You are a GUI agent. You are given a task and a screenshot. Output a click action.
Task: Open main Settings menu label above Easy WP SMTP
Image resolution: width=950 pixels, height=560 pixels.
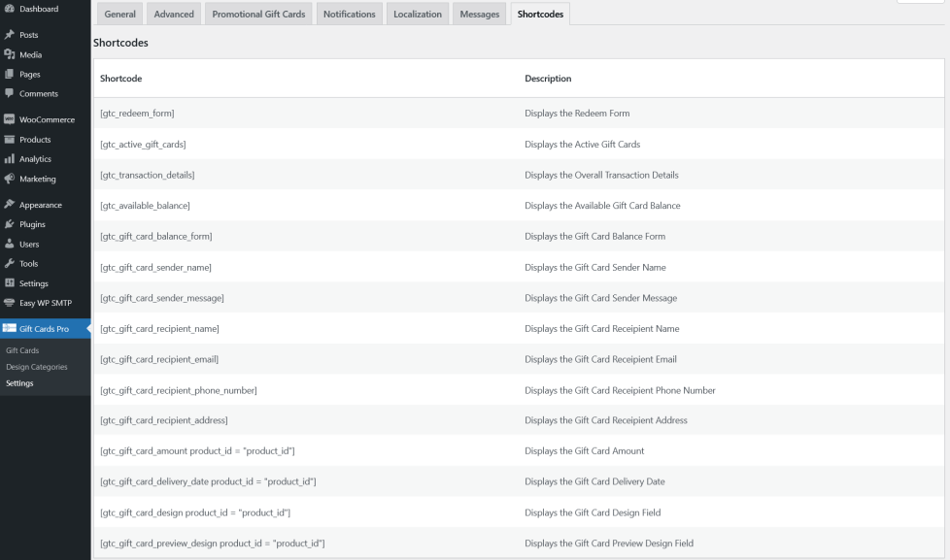click(x=34, y=283)
